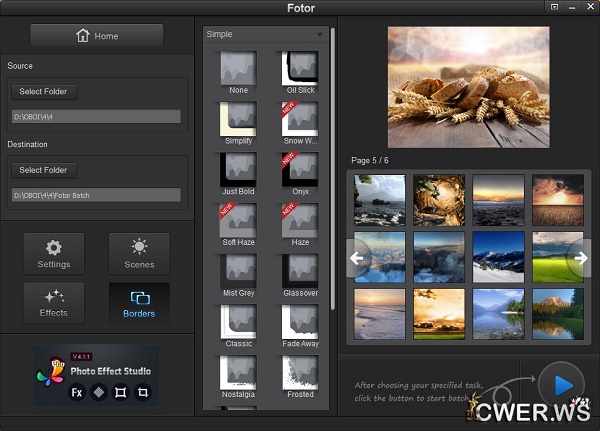The image size is (600, 431).
Task: Select the dusk sea horizon thumbnail
Action: [x=498, y=200]
